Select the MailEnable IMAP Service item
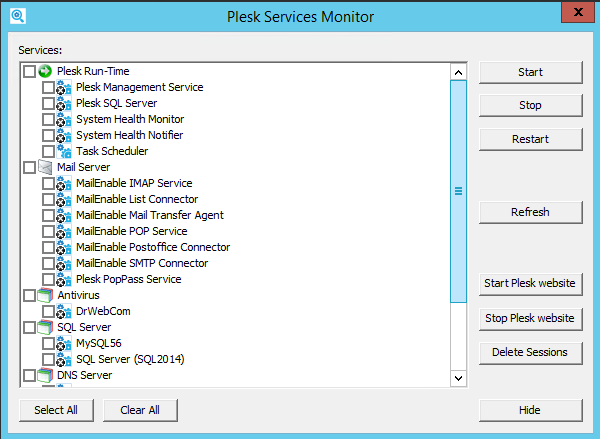 click(x=134, y=183)
